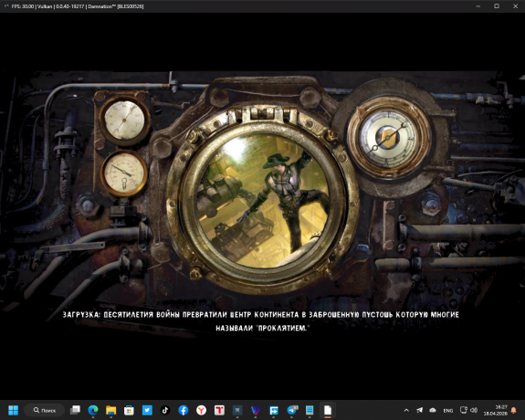Launch TikTok from the taskbar

coord(165,410)
